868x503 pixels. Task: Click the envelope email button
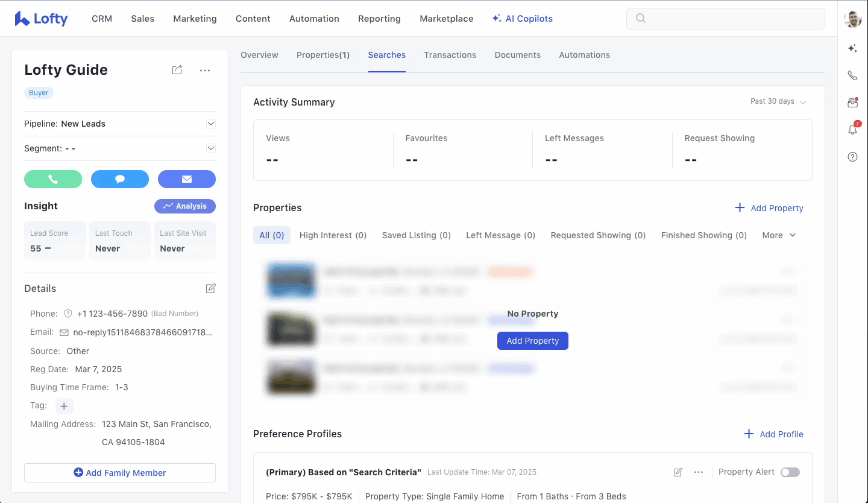click(x=187, y=179)
